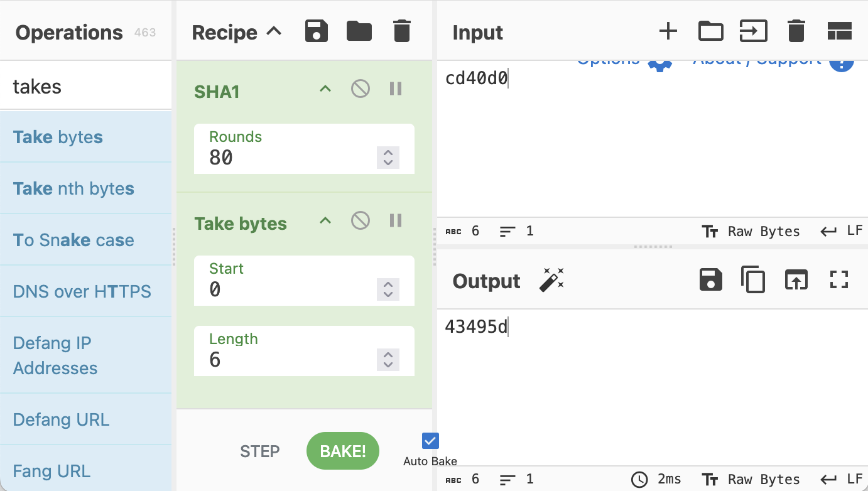Click the Magic wand output icon
Viewport: 868px width, 491px height.
[x=551, y=280]
